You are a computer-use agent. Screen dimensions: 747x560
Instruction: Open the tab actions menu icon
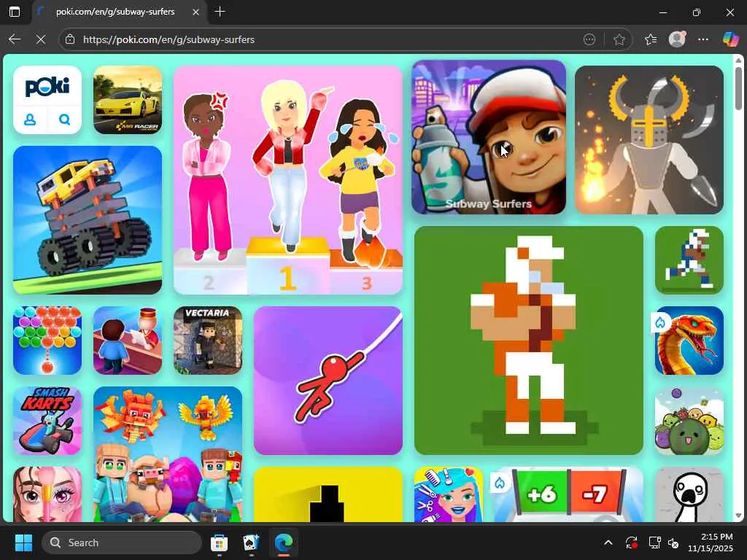pyautogui.click(x=15, y=12)
